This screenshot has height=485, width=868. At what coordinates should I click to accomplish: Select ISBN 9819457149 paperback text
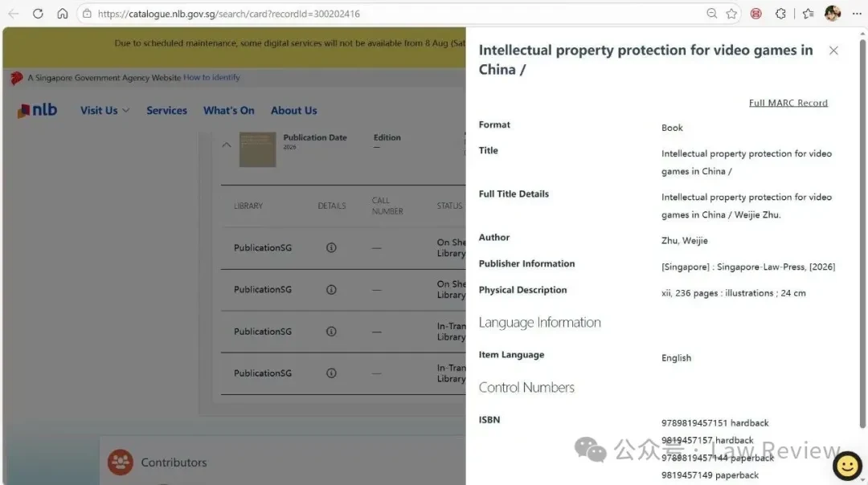(x=710, y=475)
